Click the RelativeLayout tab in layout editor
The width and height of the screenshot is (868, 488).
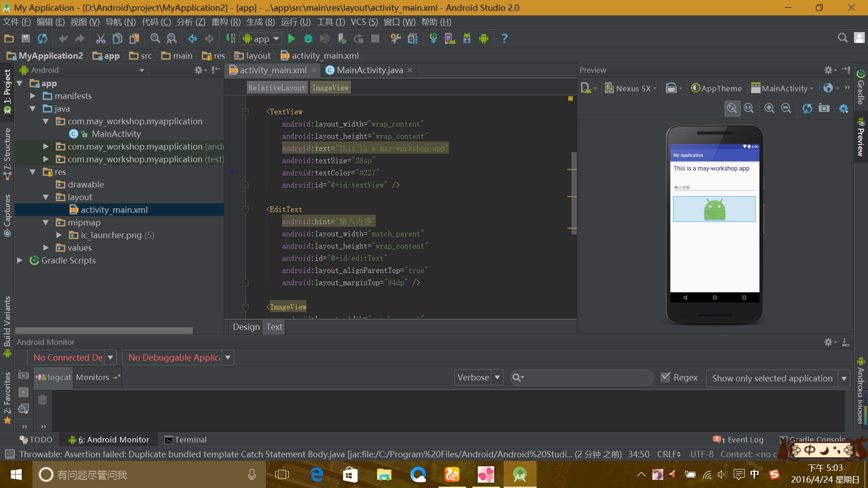pyautogui.click(x=276, y=88)
